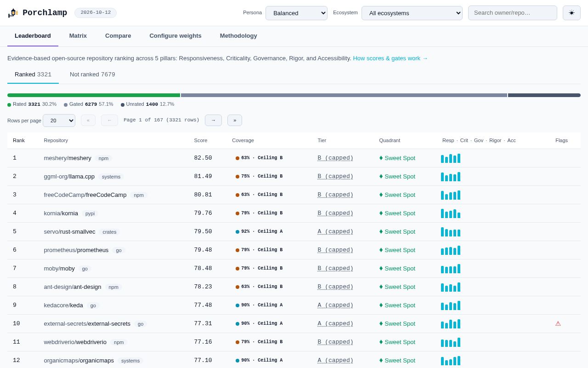This screenshot has height=368, width=588.
Task: Switch to Not ranked 7679 tab
Action: [92, 75]
